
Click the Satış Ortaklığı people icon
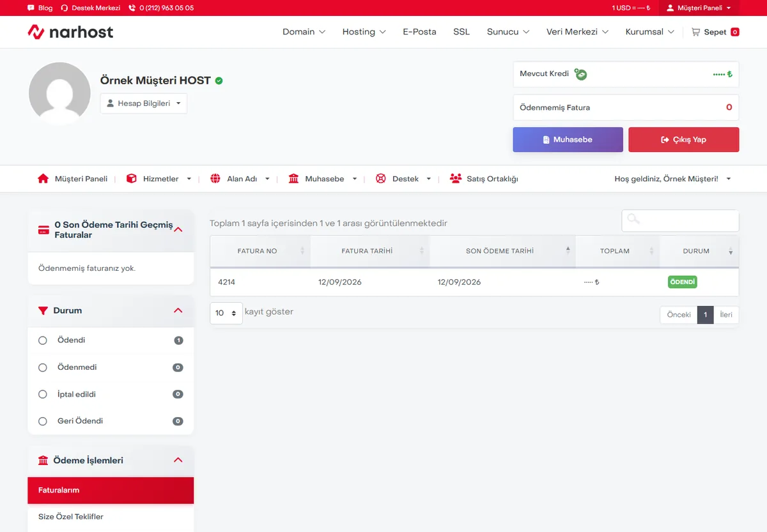point(456,179)
